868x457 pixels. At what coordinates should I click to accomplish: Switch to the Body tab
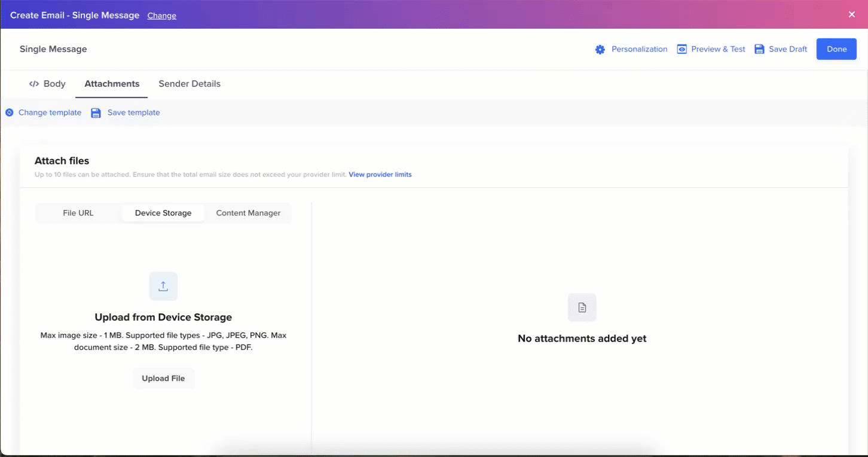[x=54, y=84]
